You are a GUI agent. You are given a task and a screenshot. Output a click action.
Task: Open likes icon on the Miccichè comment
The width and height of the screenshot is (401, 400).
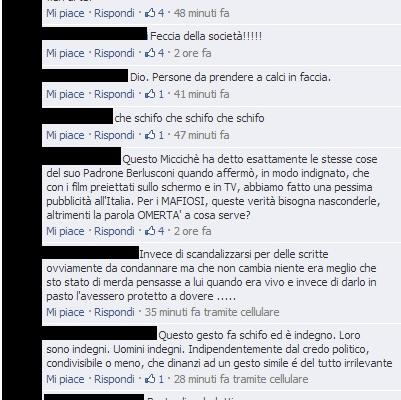tap(150, 231)
